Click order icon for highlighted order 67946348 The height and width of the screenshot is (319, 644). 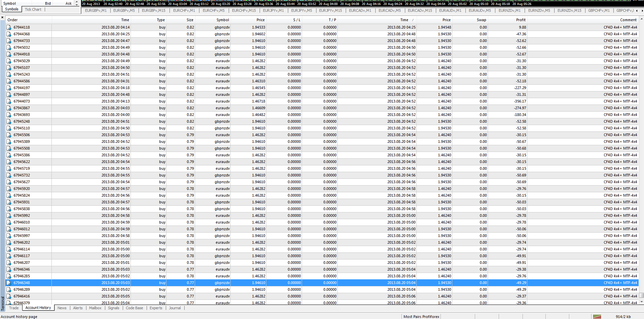click(x=9, y=283)
